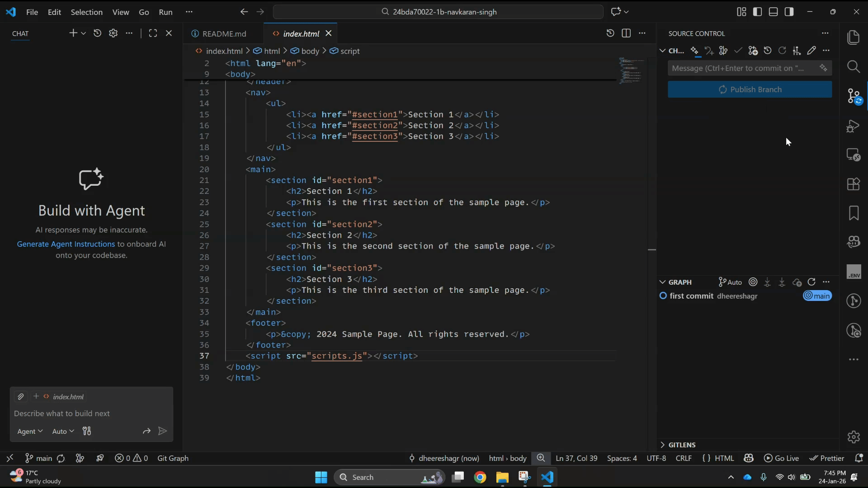Viewport: 868px width, 488px height.
Task: Click the Manage gear icon in activity bar
Action: (x=853, y=437)
